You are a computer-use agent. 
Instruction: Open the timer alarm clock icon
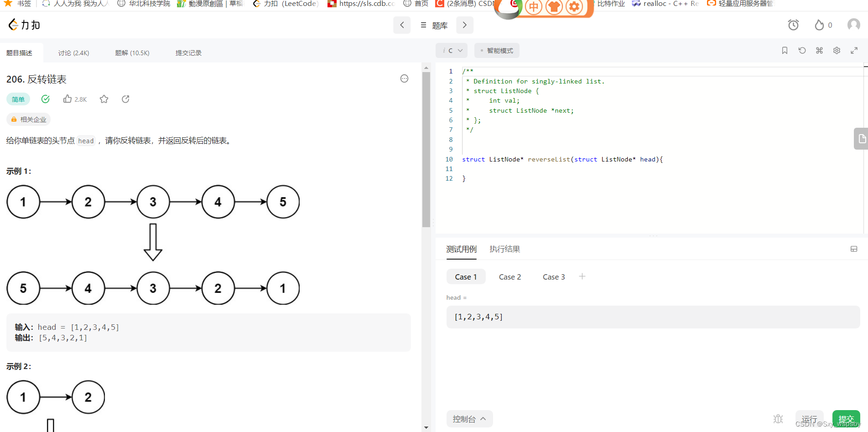793,25
